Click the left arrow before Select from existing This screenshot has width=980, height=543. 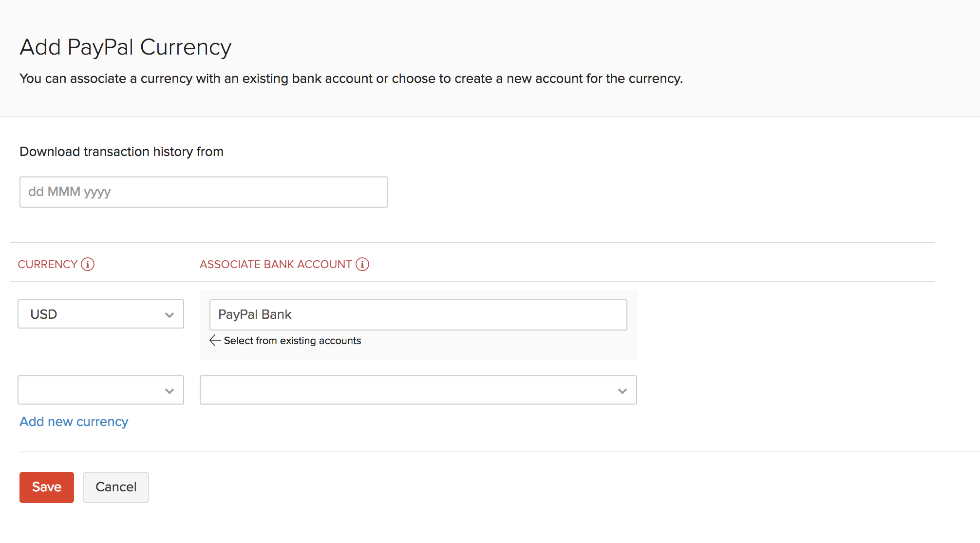215,340
